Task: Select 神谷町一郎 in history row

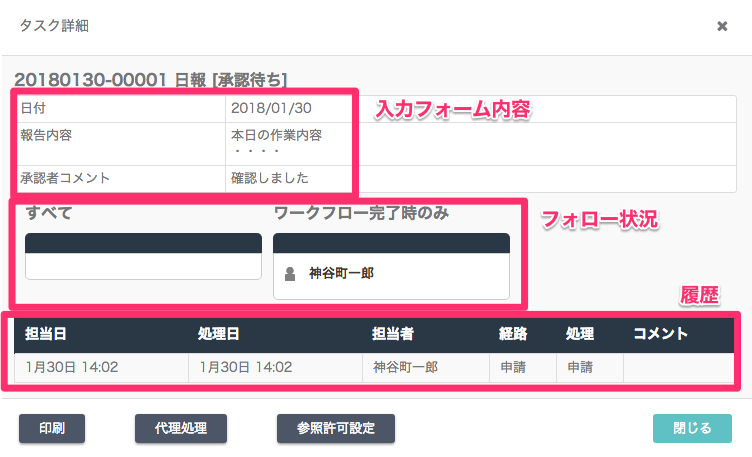Action: (x=406, y=367)
